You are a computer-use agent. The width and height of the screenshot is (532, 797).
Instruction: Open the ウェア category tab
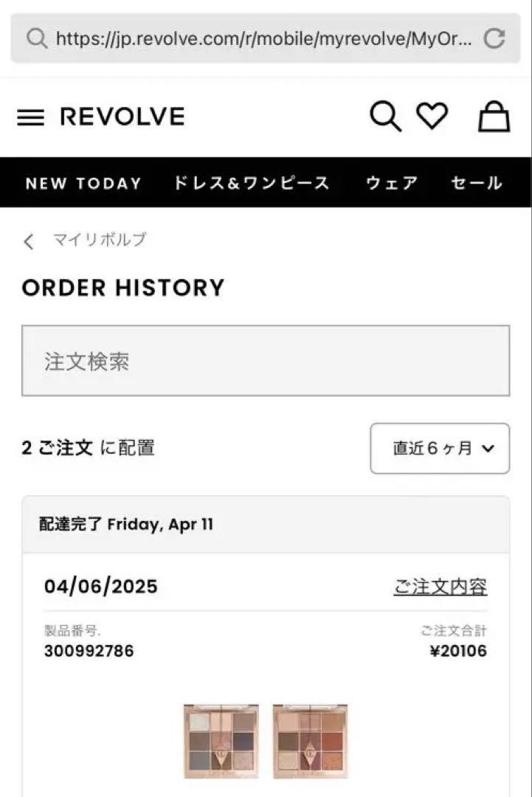point(392,182)
